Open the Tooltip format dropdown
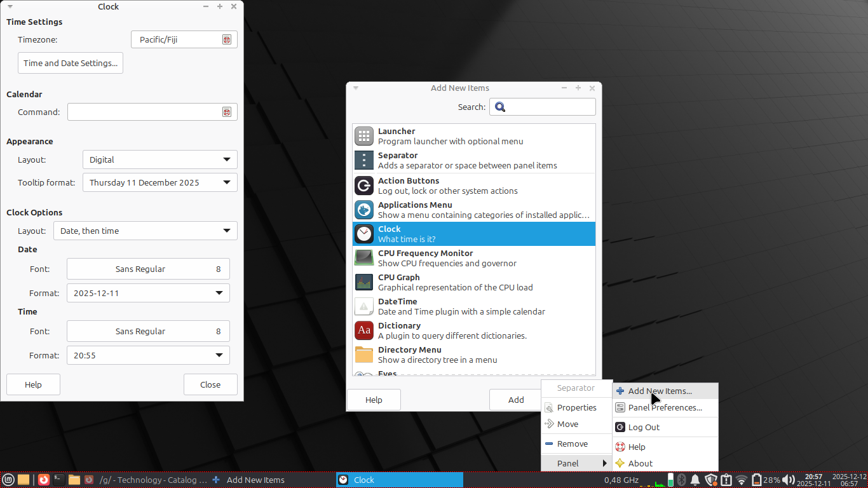The image size is (868, 488). (x=160, y=182)
